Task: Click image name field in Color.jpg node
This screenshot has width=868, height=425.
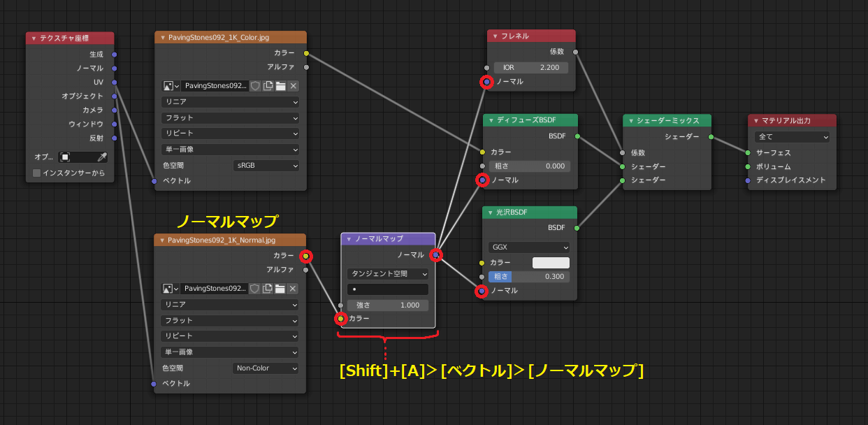Action: click(215, 86)
